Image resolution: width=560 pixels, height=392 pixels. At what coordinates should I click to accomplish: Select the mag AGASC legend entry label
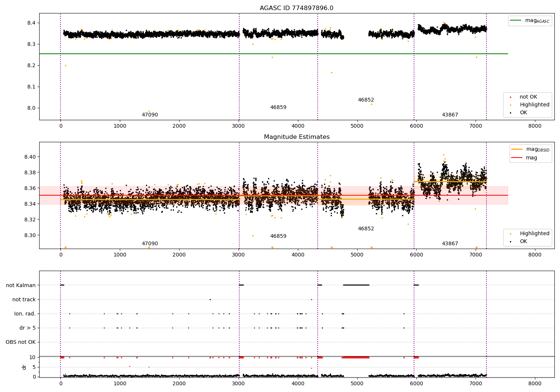pyautogui.click(x=537, y=21)
